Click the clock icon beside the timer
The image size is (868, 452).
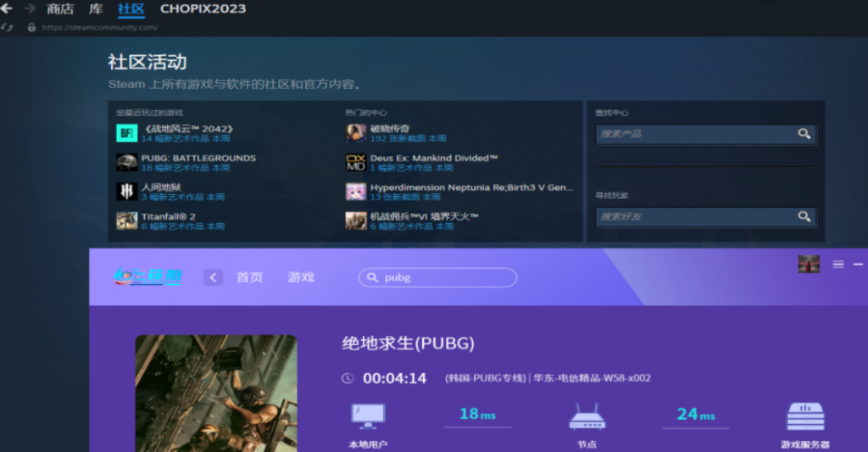[x=348, y=378]
